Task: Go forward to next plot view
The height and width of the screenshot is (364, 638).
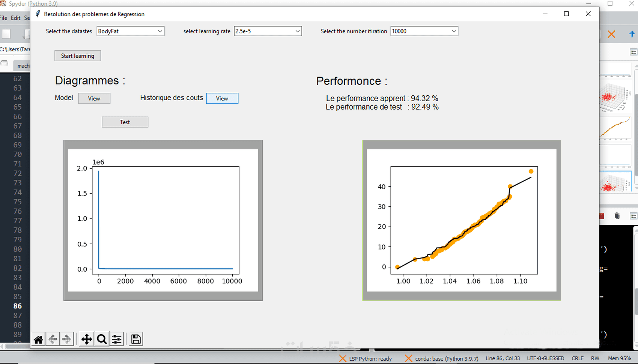Action: point(67,339)
